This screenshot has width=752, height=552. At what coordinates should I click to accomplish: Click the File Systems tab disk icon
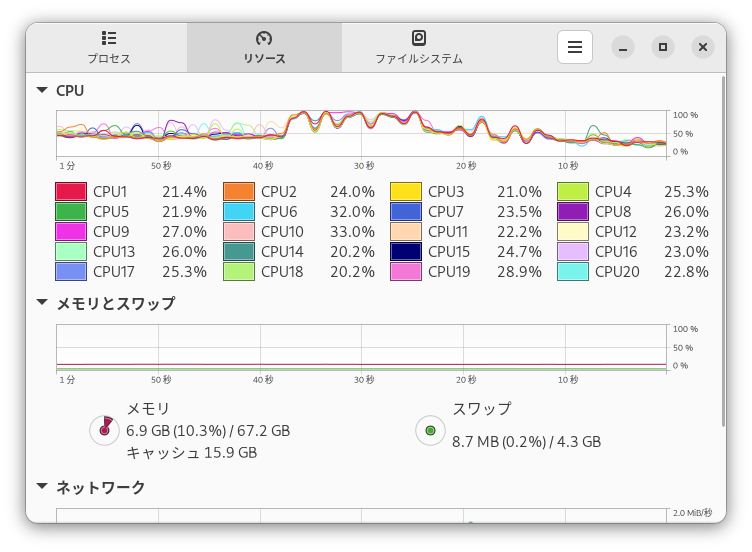[x=419, y=38]
